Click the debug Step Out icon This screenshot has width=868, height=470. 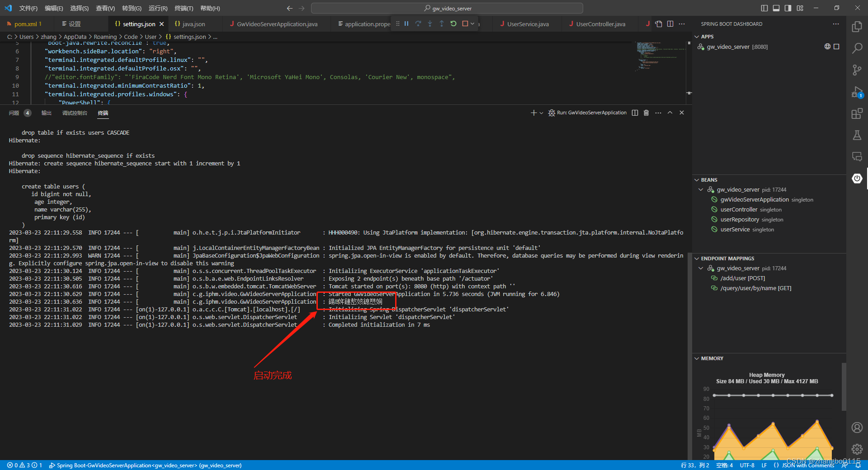pyautogui.click(x=441, y=23)
